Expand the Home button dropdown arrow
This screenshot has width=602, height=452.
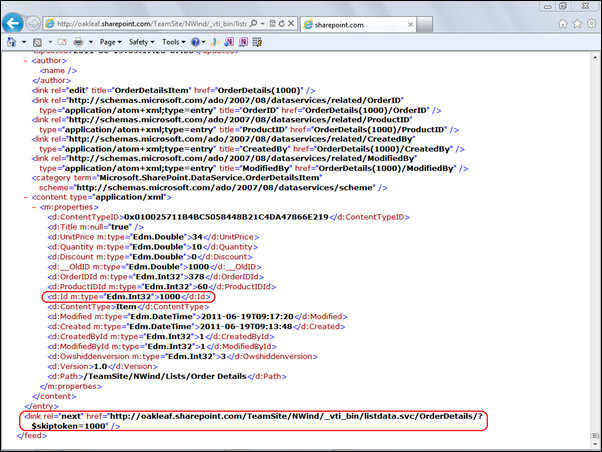[24, 42]
